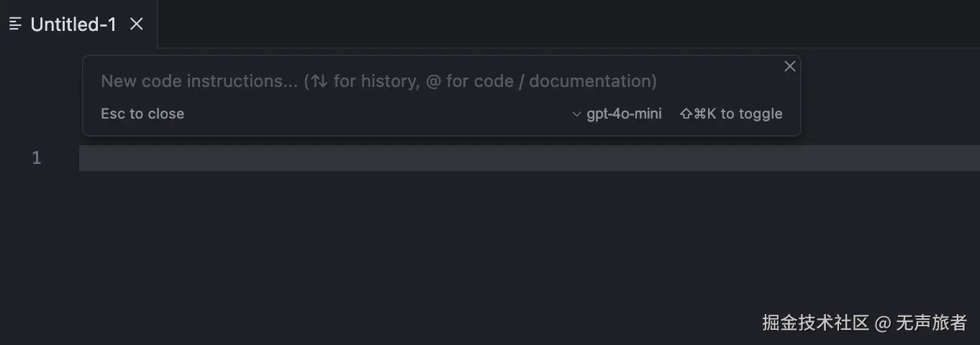980x345 pixels.
Task: Click the file icon on Untitled-1 tab
Action: pyautogui.click(x=15, y=24)
